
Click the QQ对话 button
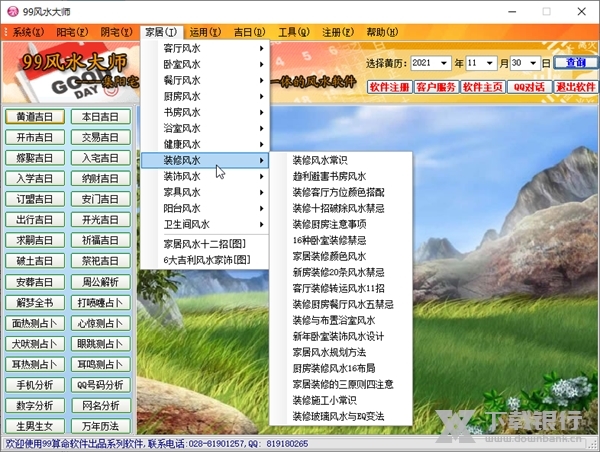(529, 87)
